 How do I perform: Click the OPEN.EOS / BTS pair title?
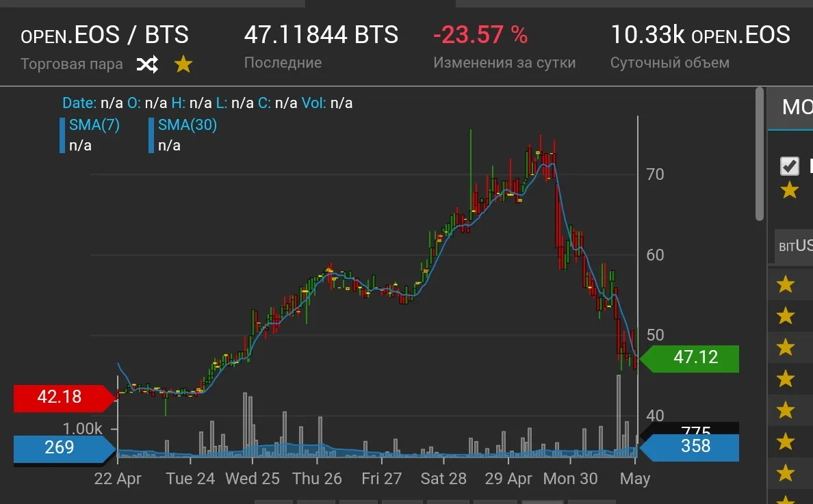tap(105, 36)
